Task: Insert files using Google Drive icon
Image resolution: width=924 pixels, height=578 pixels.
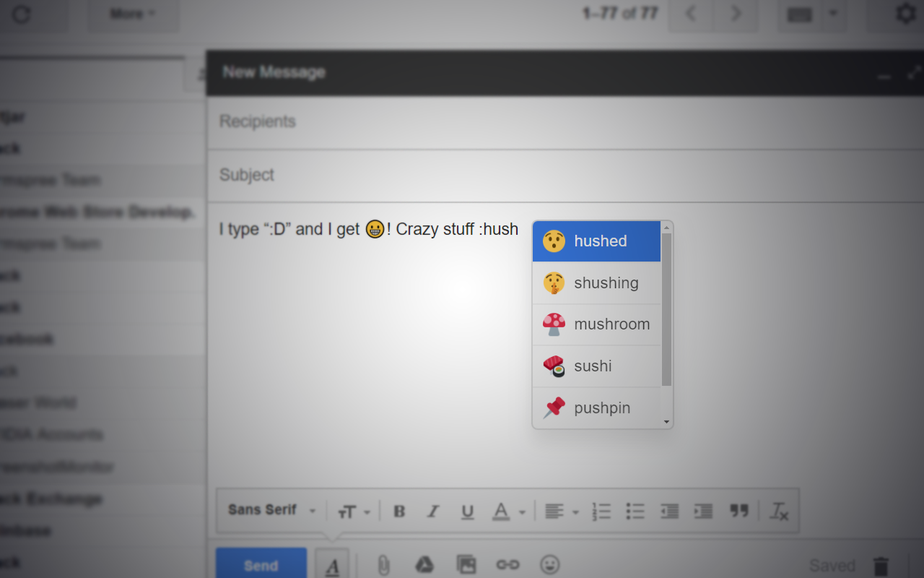Action: pos(424,565)
